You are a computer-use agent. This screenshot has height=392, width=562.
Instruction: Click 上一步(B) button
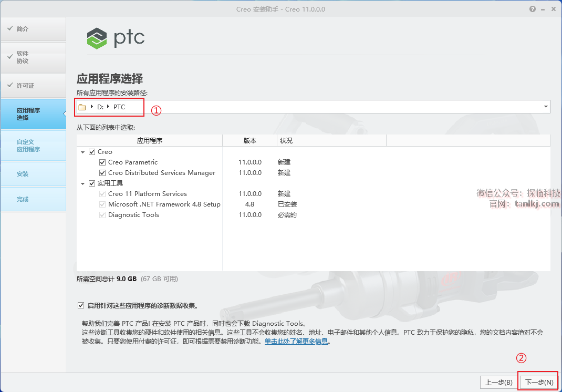coord(498,383)
